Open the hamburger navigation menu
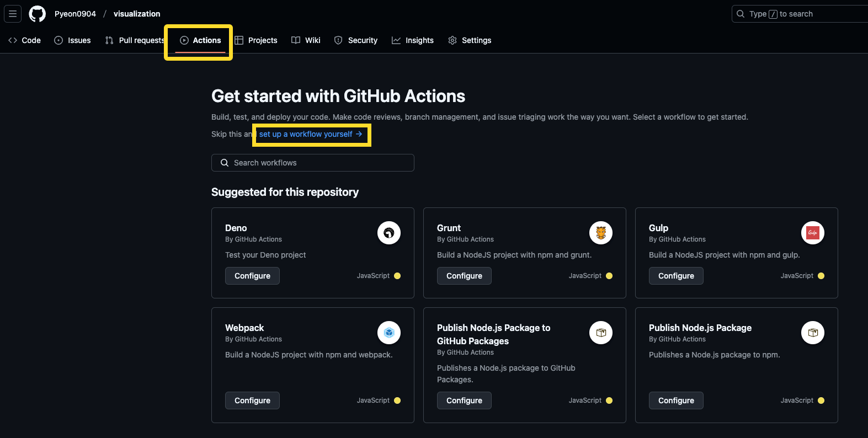868x438 pixels. [13, 14]
